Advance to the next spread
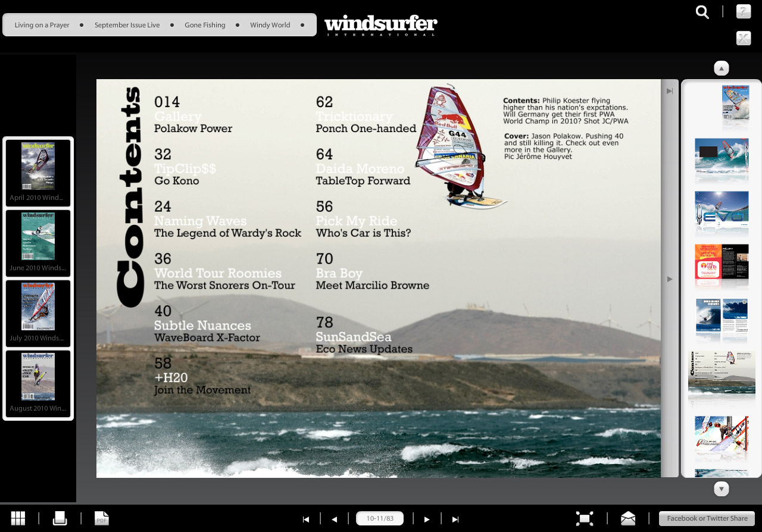The height and width of the screenshot is (532, 762). 427,519
